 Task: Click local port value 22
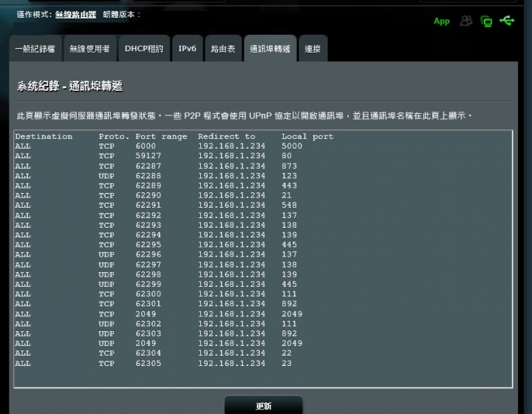click(287, 353)
